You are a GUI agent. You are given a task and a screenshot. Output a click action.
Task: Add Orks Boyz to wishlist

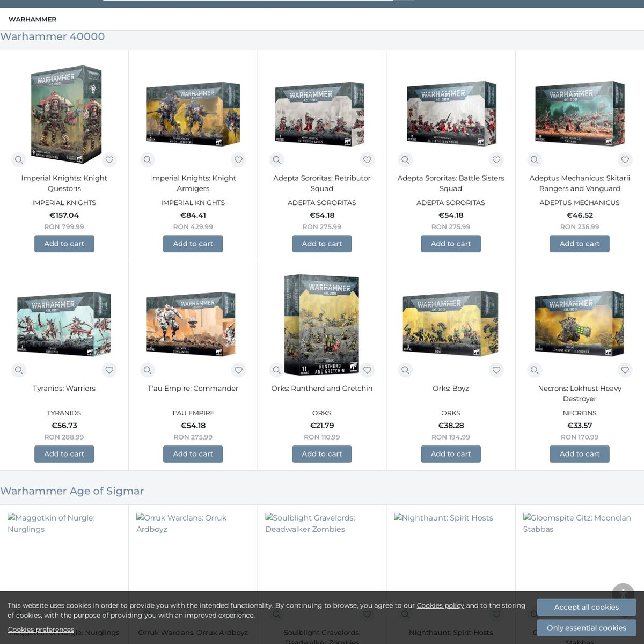[x=496, y=370]
